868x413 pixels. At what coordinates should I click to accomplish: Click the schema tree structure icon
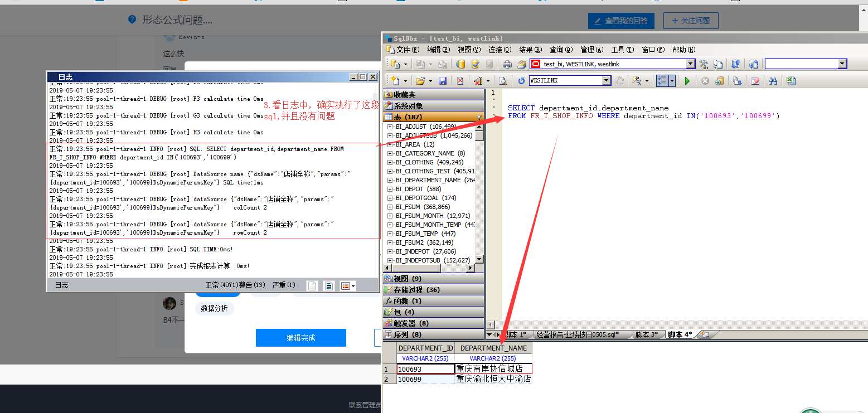click(636, 81)
